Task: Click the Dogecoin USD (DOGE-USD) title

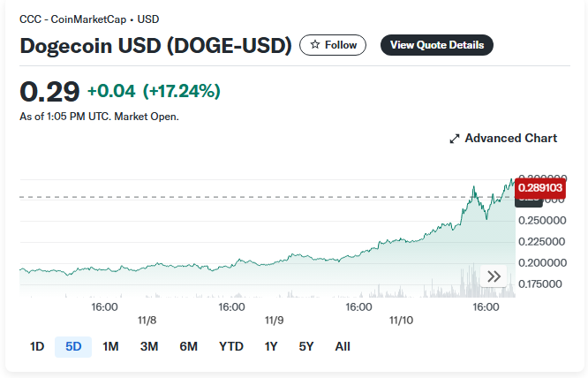Action: [x=155, y=46]
